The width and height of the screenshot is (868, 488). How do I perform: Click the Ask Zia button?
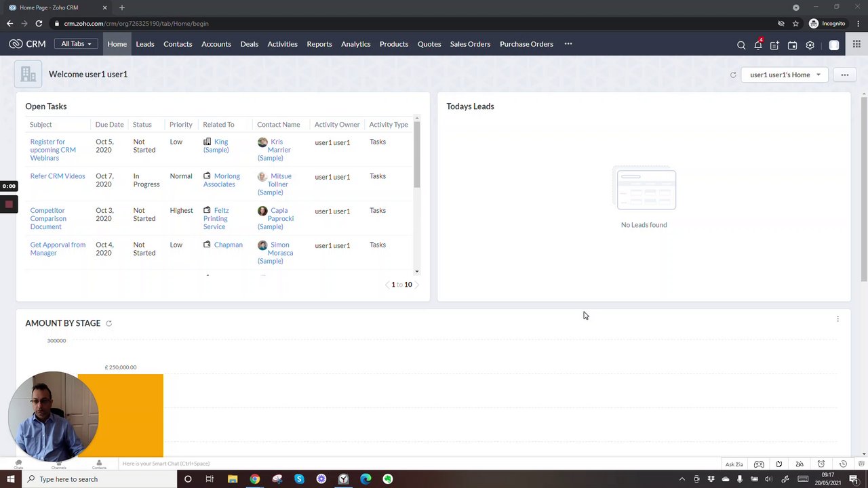tap(734, 464)
